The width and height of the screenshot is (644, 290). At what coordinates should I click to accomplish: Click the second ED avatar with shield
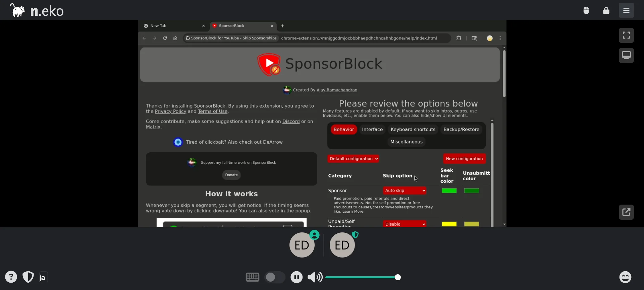coord(342,245)
